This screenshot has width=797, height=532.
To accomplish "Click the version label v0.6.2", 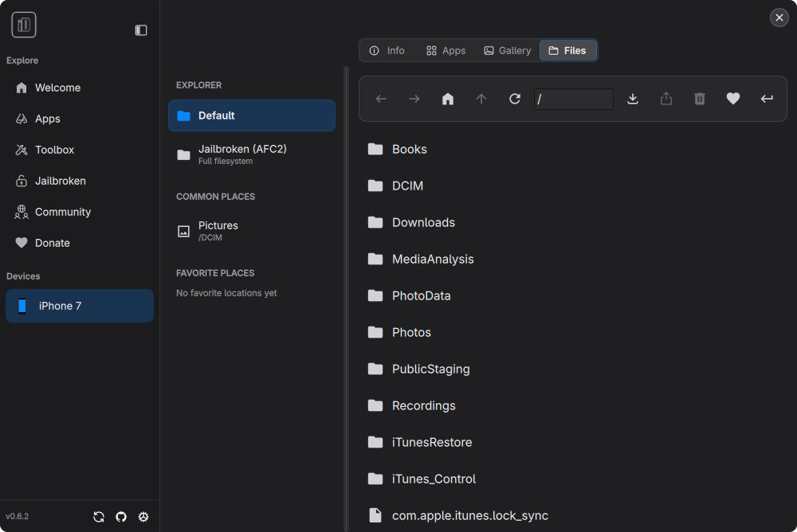I will click(x=18, y=516).
